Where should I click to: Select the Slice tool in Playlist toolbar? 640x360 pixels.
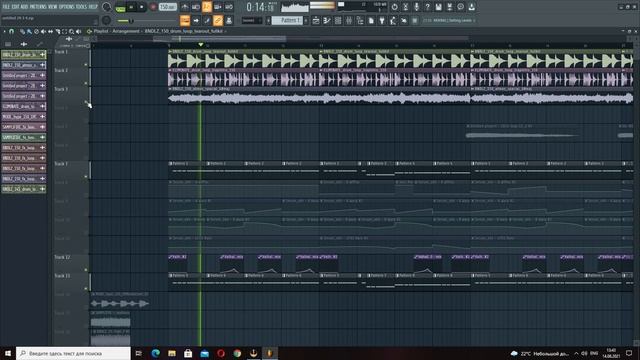tap(58, 31)
